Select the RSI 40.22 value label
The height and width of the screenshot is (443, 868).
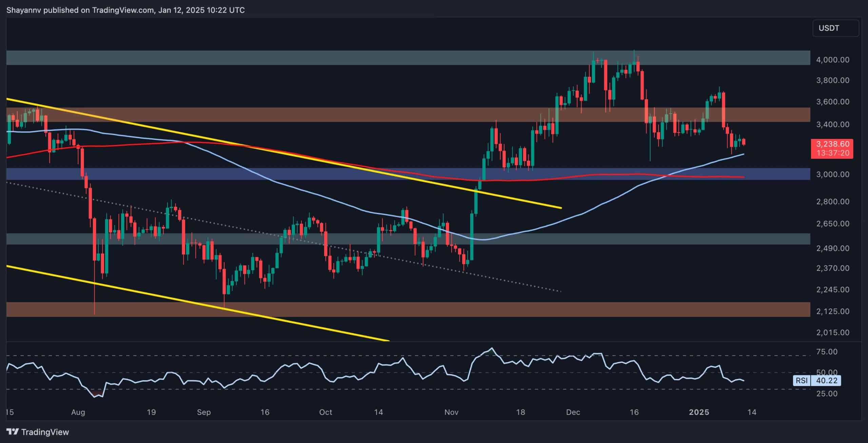(x=826, y=381)
